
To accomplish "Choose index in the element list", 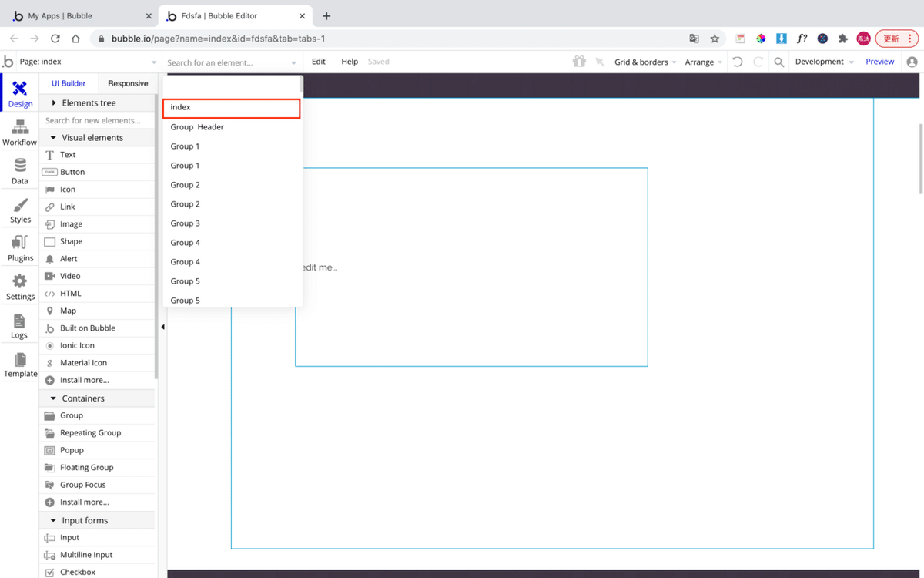I will (x=231, y=108).
